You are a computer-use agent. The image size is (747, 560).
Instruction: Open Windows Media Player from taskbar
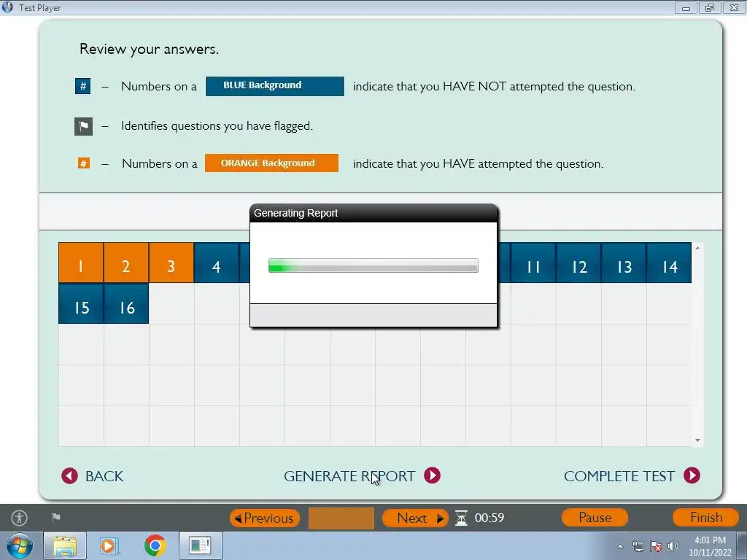(x=109, y=545)
